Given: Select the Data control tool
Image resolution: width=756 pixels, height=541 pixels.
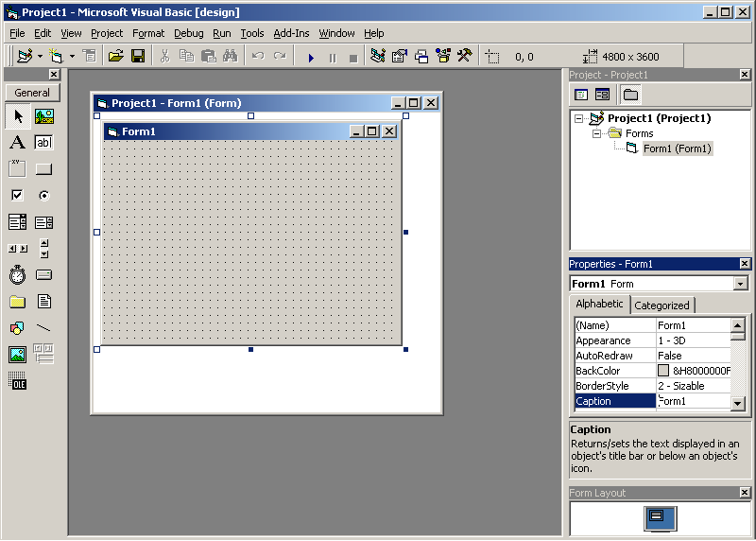Looking at the screenshot, I should [x=43, y=354].
